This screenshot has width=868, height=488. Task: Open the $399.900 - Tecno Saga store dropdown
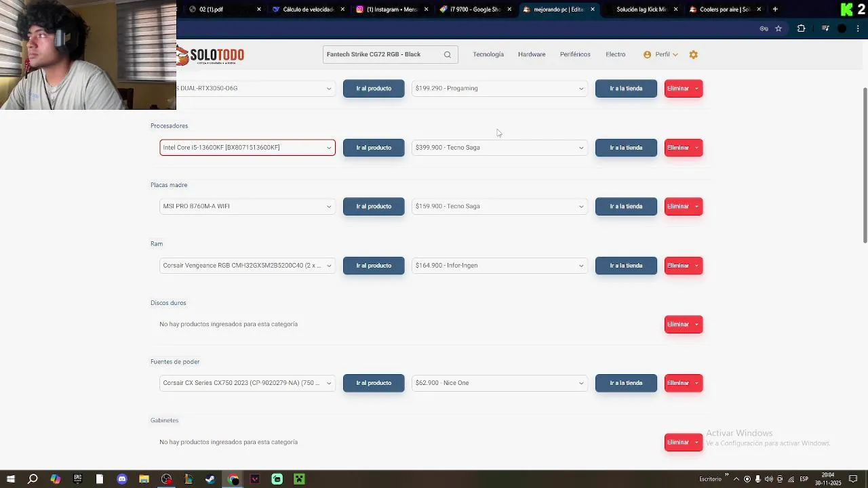point(499,148)
